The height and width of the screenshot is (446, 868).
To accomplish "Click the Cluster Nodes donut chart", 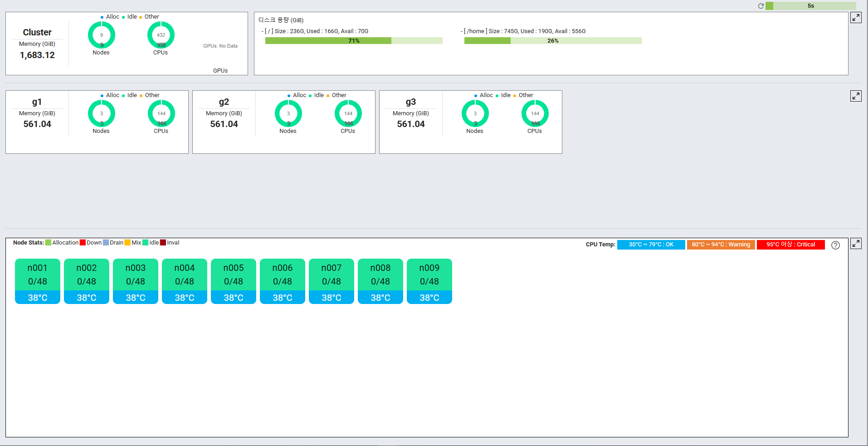I will pos(102,35).
